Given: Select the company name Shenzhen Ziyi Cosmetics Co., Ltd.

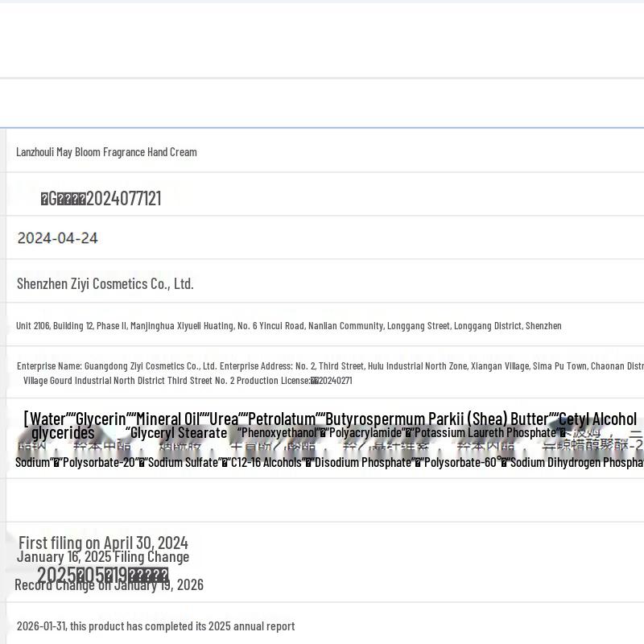Looking at the screenshot, I should (x=105, y=283).
